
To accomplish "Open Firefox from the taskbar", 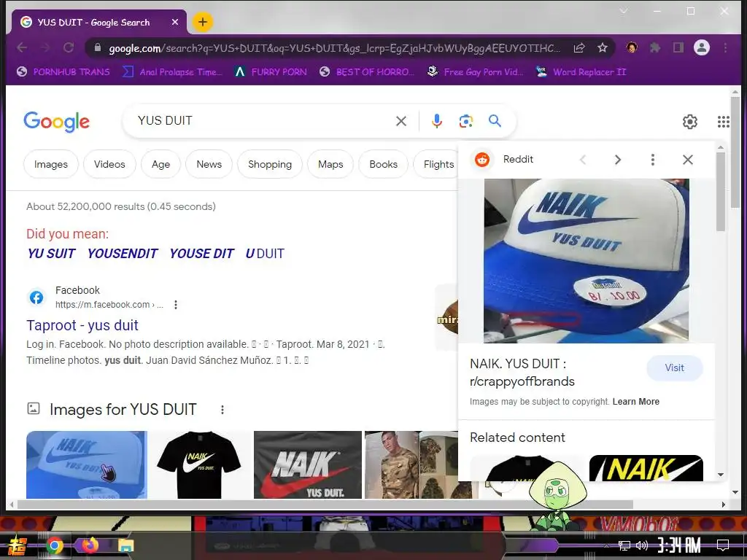I will (x=90, y=545).
